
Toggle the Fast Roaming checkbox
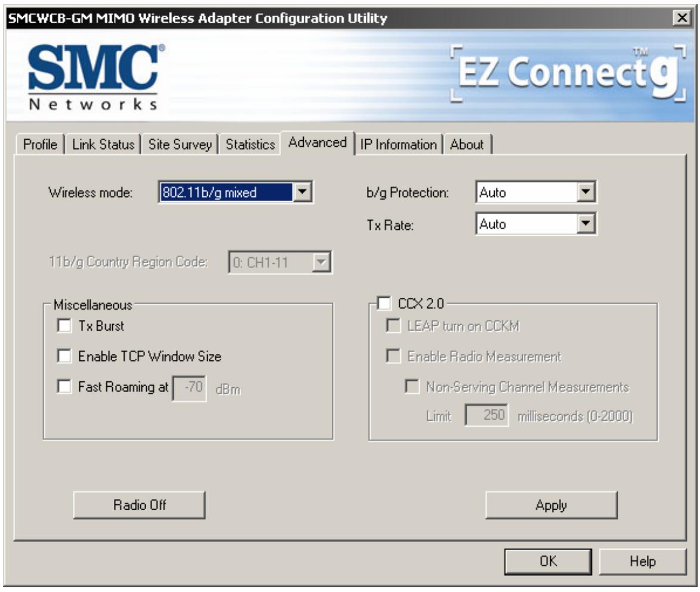tap(64, 386)
